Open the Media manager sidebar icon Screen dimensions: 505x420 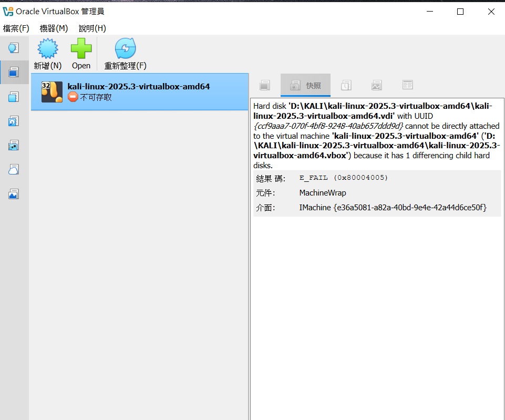[x=14, y=121]
